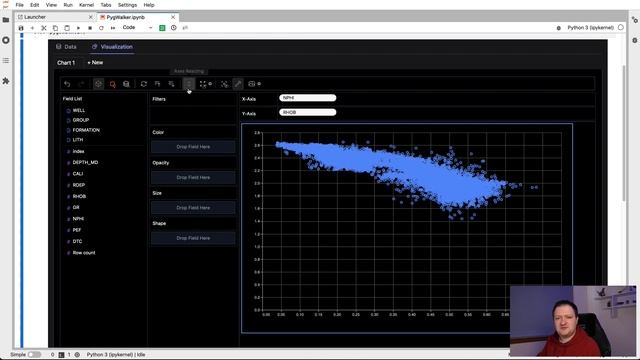The image size is (640, 360).
Task: Switch to the Data tab
Action: [x=67, y=47]
